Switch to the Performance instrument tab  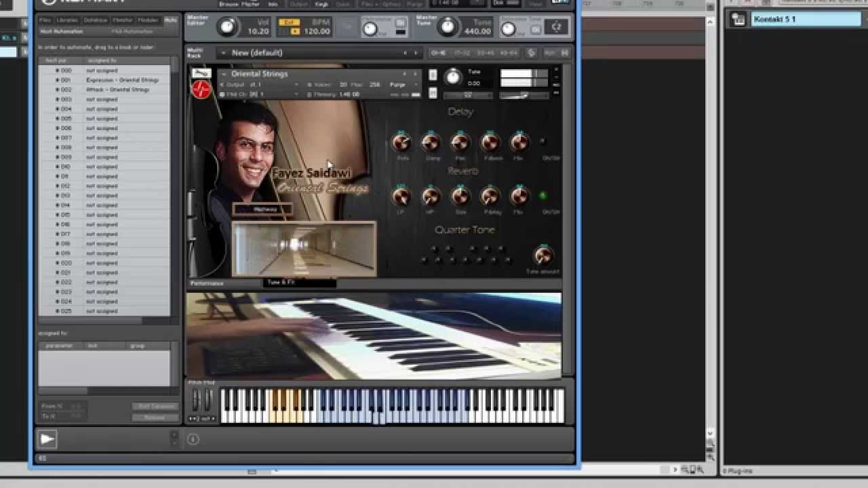[x=207, y=283]
